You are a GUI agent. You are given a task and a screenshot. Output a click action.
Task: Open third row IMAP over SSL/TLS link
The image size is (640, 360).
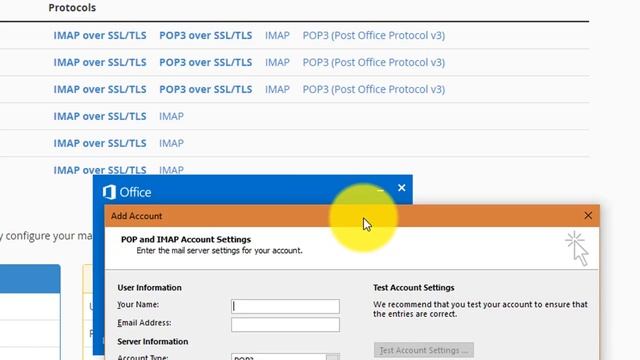pos(100,89)
